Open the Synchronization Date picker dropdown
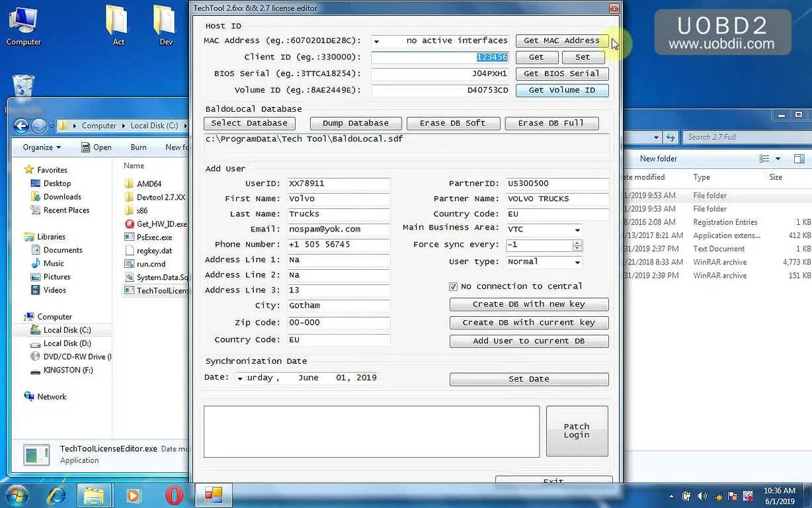This screenshot has width=812, height=508. tap(240, 378)
